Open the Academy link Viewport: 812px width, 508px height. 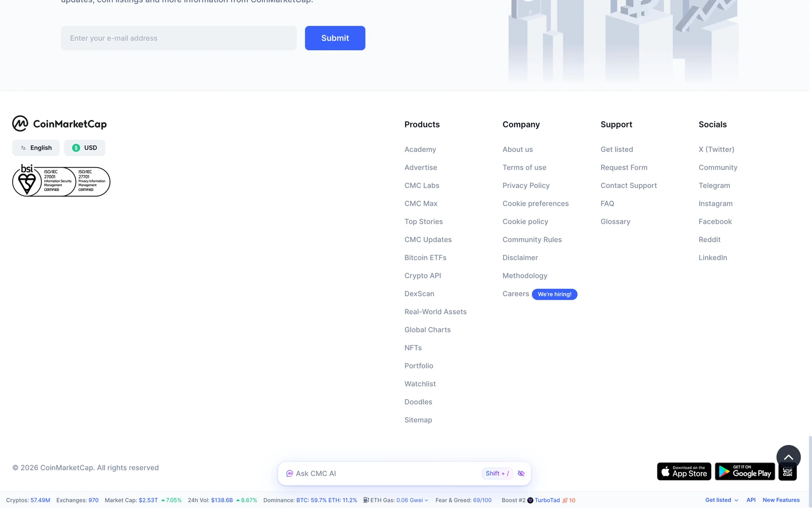(420, 149)
